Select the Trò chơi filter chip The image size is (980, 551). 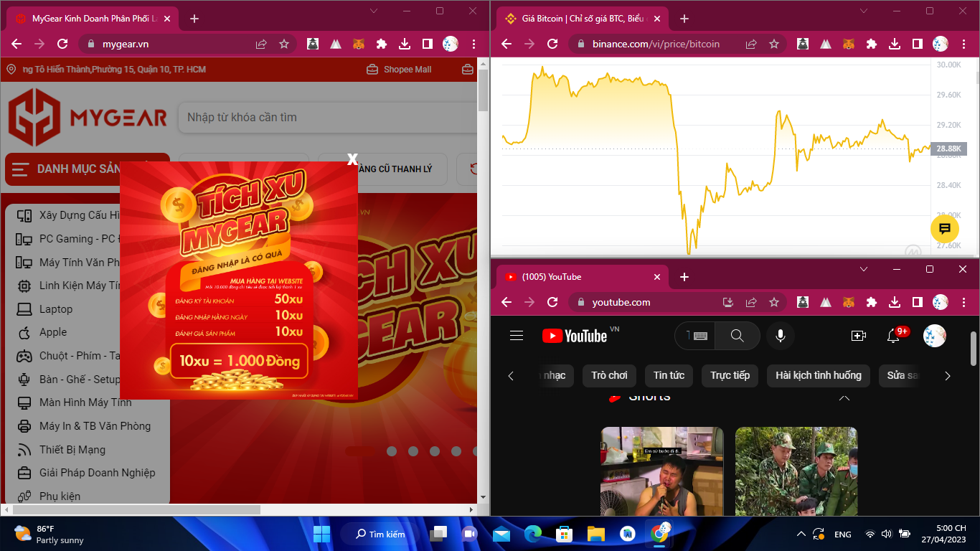[610, 375]
